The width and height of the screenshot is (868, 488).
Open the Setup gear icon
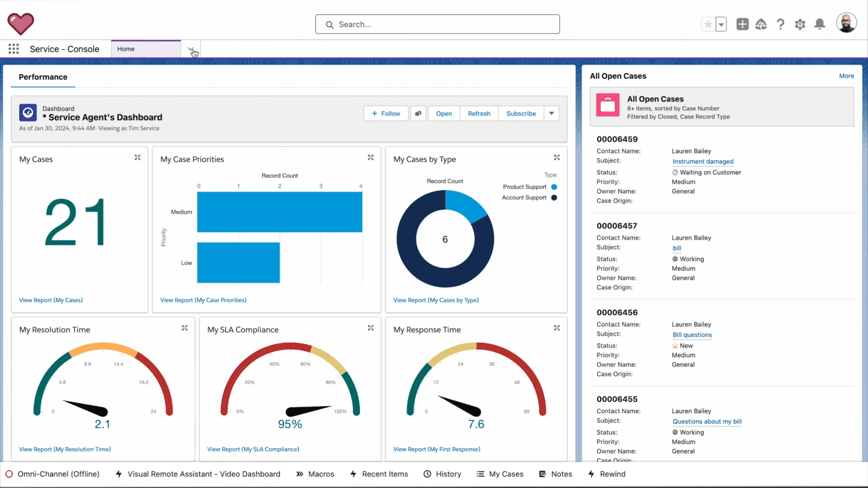click(x=800, y=24)
